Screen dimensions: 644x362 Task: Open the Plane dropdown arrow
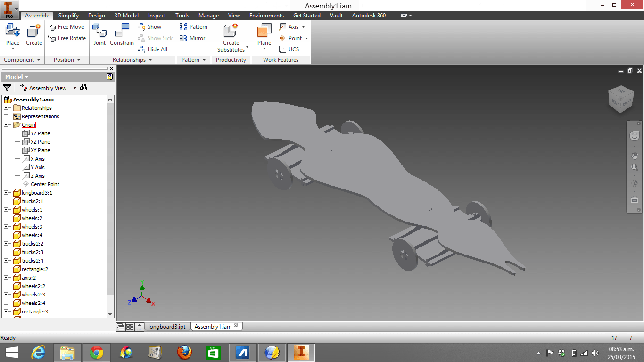[264, 49]
